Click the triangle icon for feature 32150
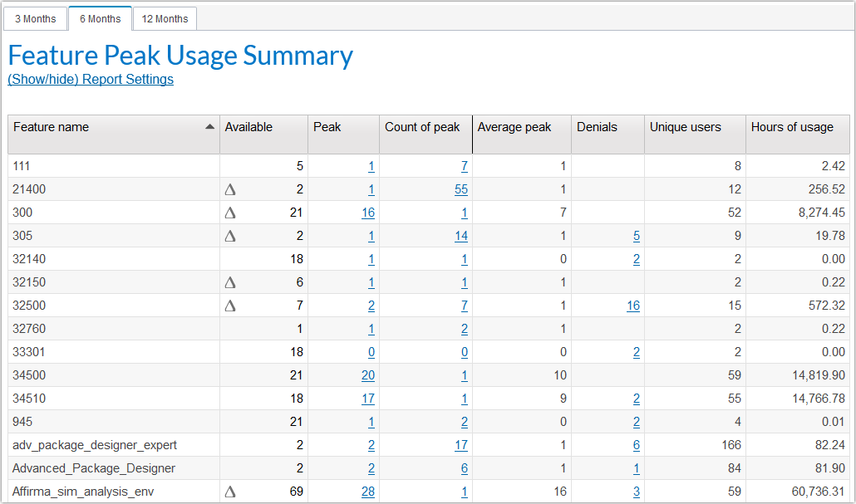The height and width of the screenshot is (504, 856). coord(230,282)
